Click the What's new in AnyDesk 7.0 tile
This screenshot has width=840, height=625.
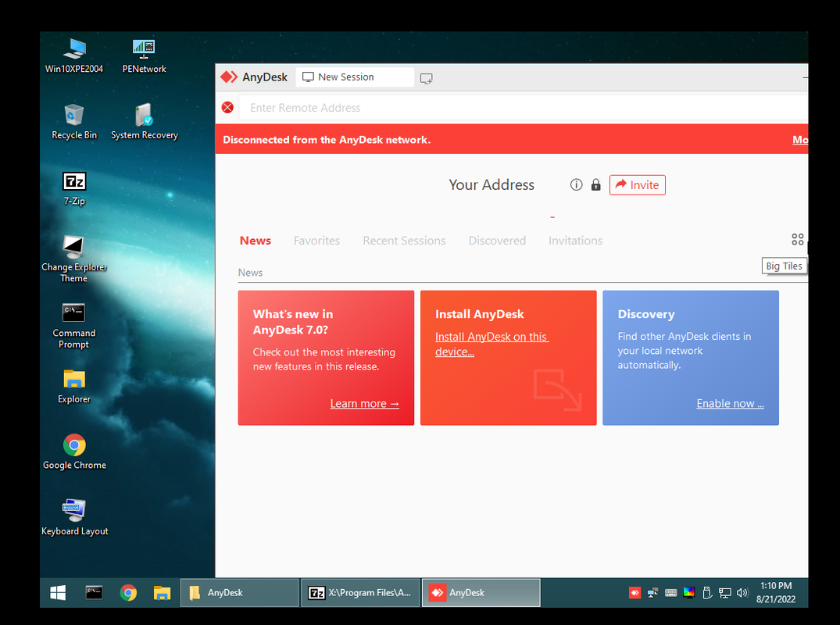point(326,358)
